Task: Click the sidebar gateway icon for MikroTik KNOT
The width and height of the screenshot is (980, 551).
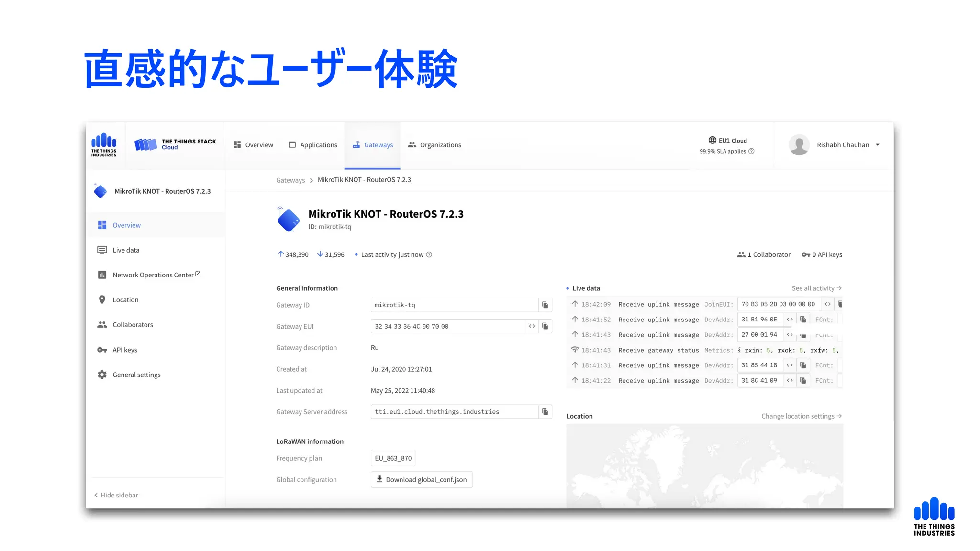Action: [100, 191]
